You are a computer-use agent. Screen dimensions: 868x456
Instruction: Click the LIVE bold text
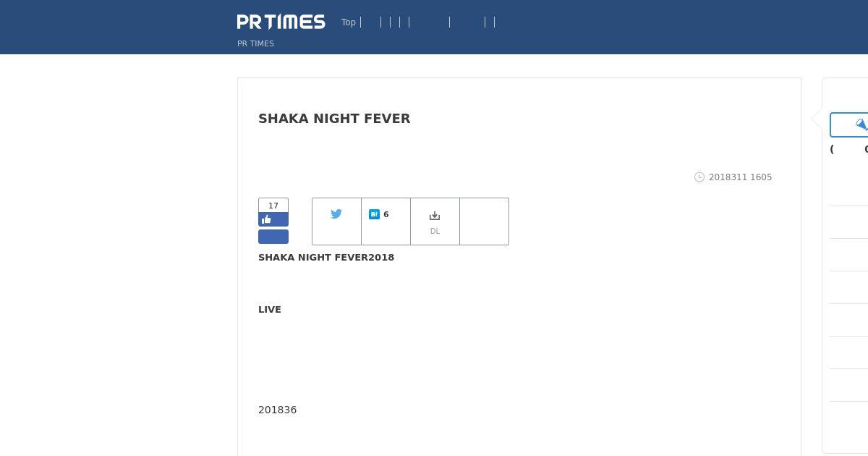270,309
